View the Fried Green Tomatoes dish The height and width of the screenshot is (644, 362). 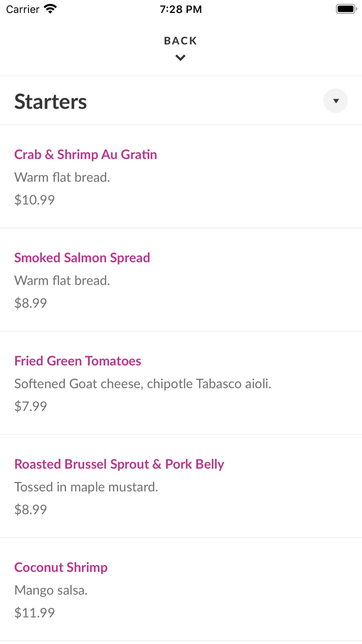78,361
